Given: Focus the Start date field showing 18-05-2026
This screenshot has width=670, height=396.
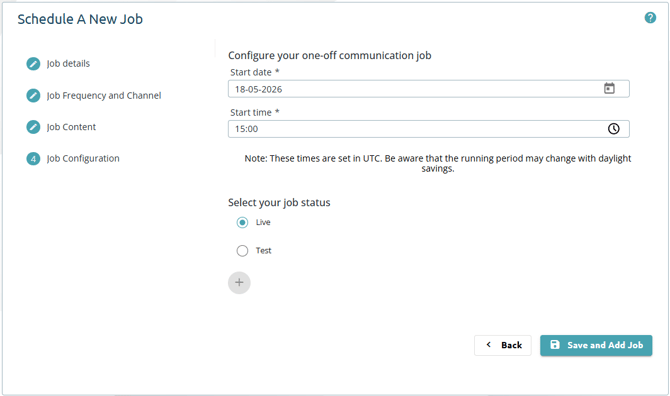Looking at the screenshot, I should 429,89.
